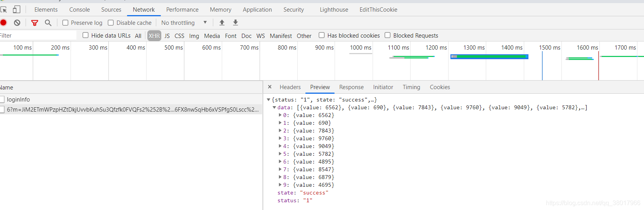Filter requests by Img type
Image resolution: width=644 pixels, height=210 pixels.
tap(194, 36)
